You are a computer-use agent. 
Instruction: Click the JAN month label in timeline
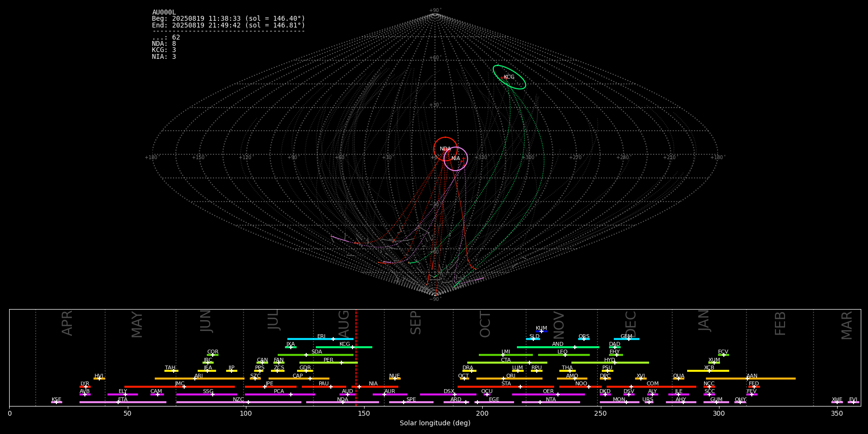(704, 321)
